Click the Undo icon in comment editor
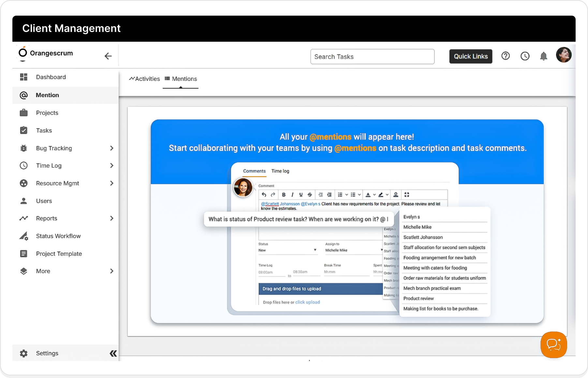The image size is (588, 378). click(x=264, y=195)
